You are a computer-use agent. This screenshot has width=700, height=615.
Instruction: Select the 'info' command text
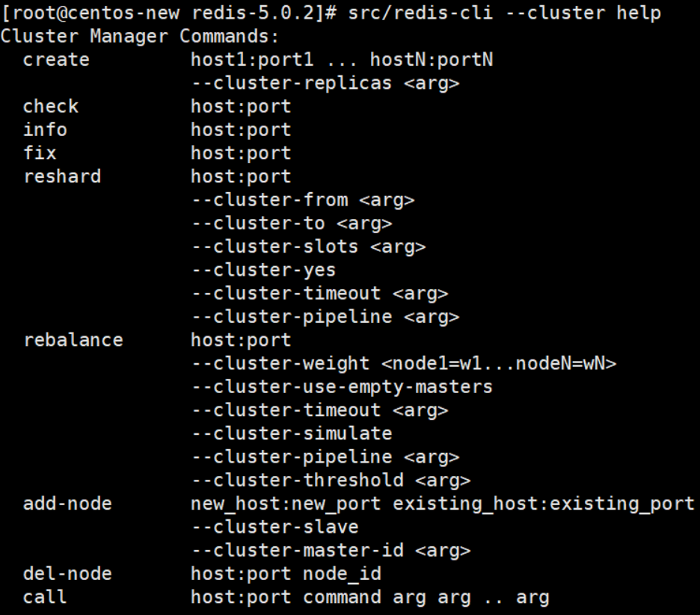pyautogui.click(x=45, y=130)
